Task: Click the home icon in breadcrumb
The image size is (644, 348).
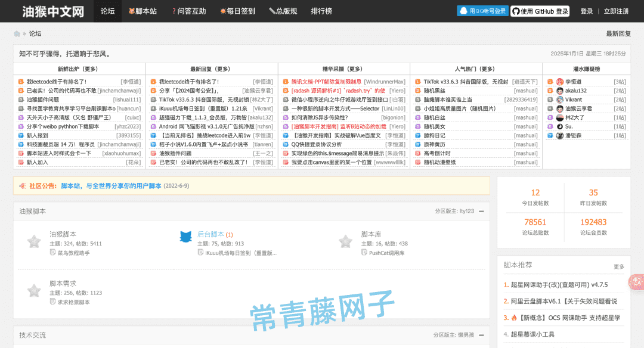Action: (x=17, y=33)
